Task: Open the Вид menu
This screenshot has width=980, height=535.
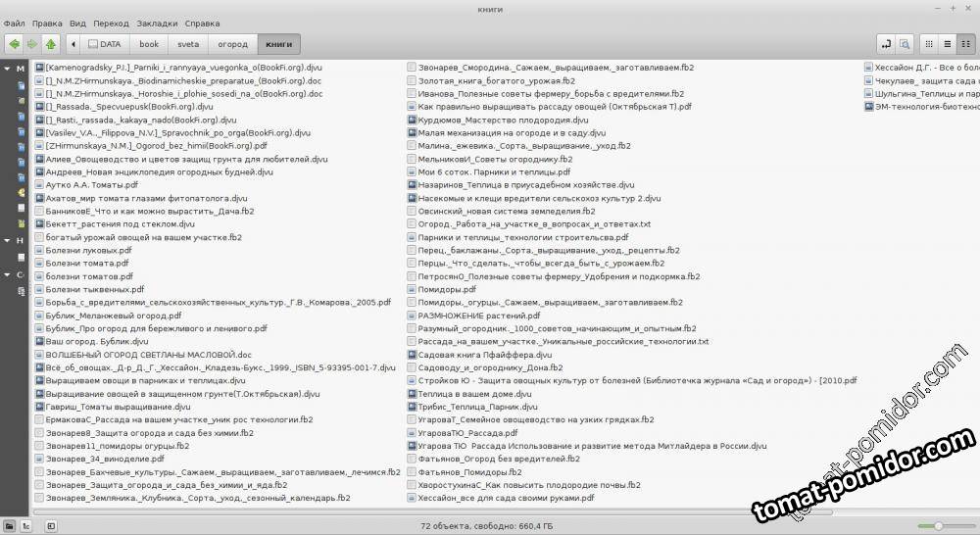Action: point(77,22)
